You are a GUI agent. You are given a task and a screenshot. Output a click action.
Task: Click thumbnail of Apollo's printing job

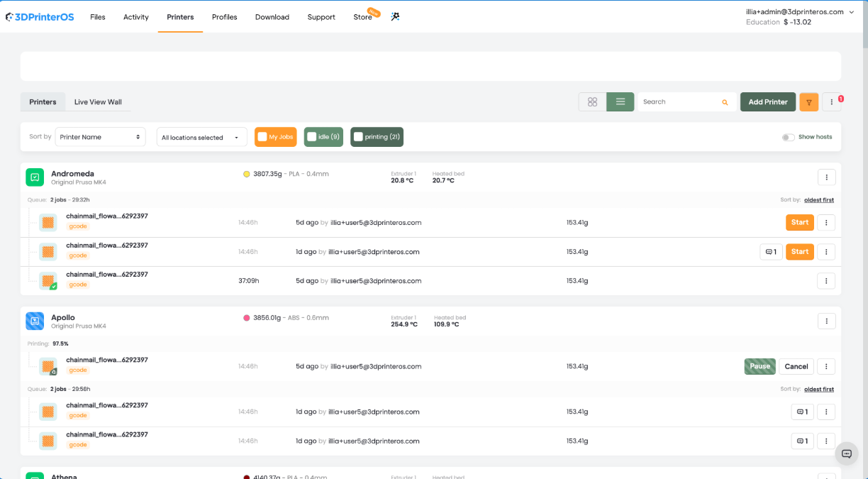48,367
